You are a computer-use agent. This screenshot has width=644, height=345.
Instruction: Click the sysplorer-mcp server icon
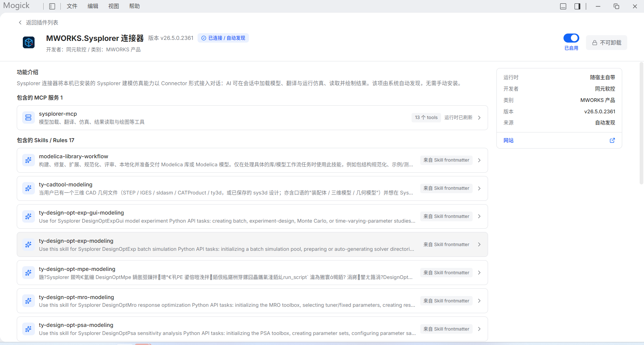29,118
